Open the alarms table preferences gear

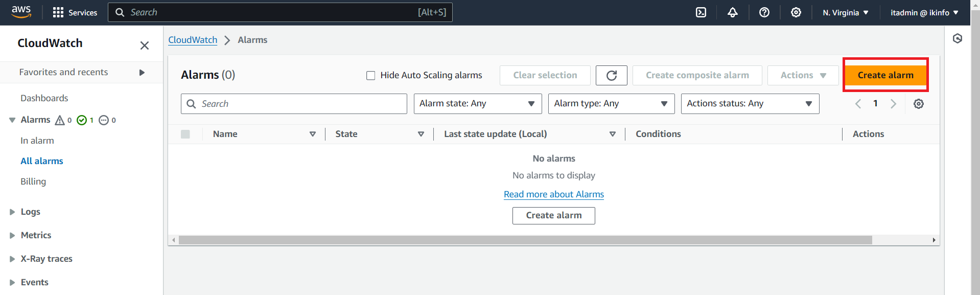(x=919, y=103)
